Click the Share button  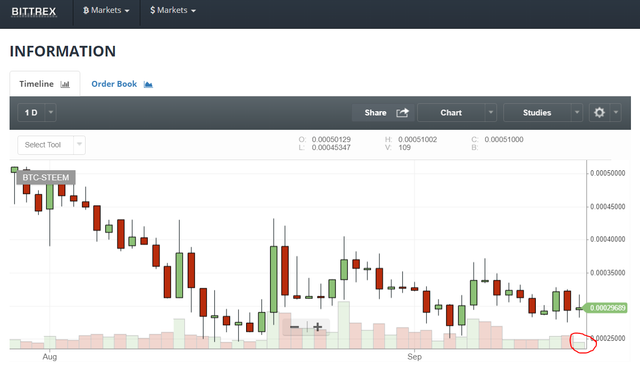click(383, 113)
